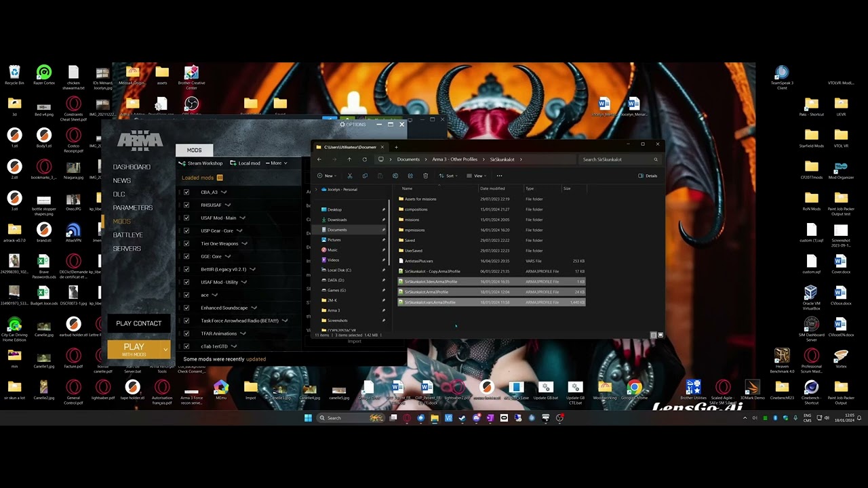The width and height of the screenshot is (868, 488).
Task: Click the Copy icon in File Explorer toolbar
Action: coord(365,176)
